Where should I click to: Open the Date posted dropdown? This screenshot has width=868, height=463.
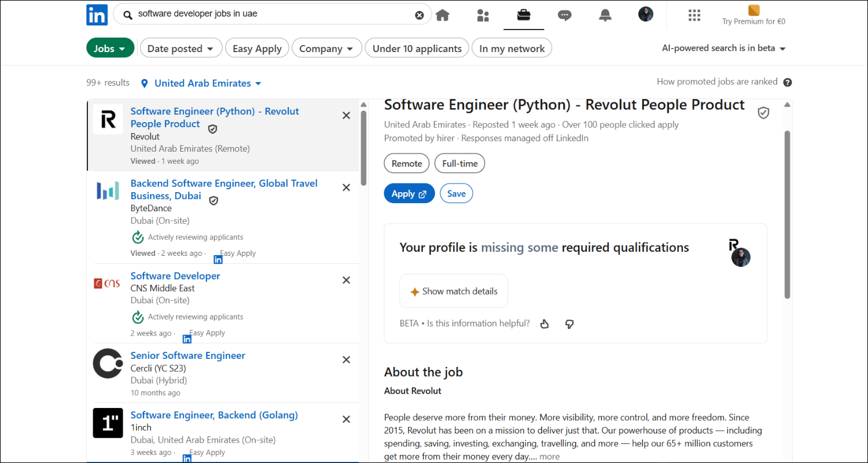(x=181, y=47)
